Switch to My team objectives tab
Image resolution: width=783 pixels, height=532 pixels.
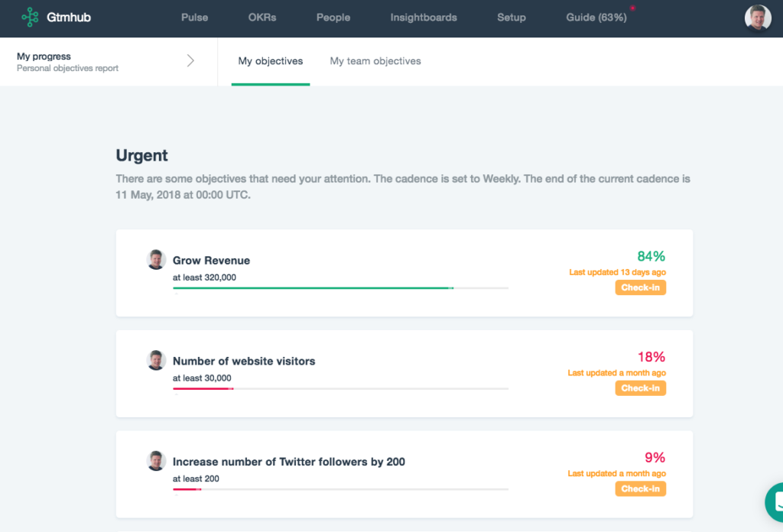pyautogui.click(x=375, y=61)
